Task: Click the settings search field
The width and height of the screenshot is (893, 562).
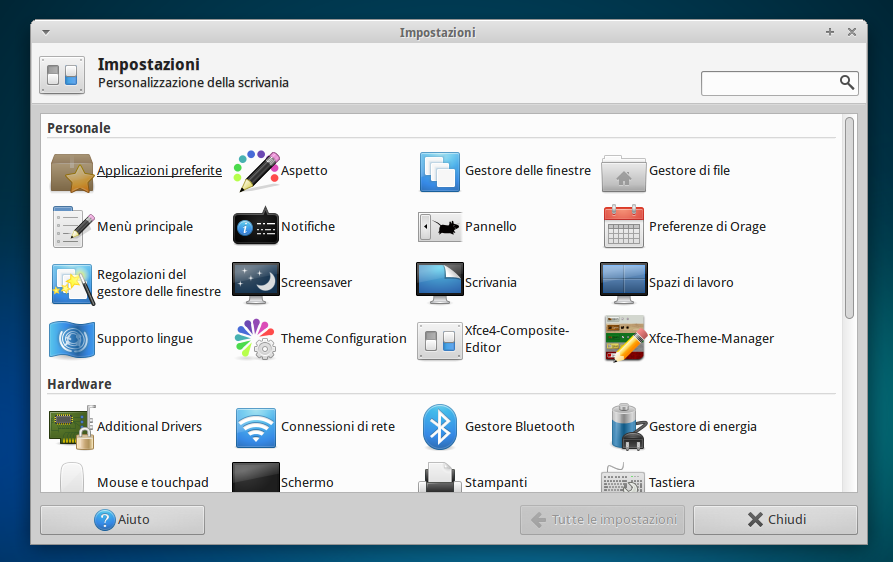Action: pyautogui.click(x=780, y=84)
